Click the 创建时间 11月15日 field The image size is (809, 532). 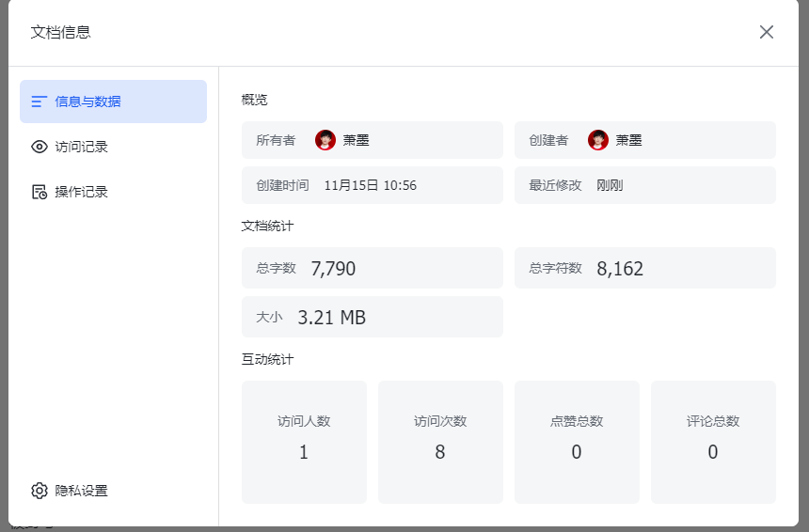click(372, 185)
